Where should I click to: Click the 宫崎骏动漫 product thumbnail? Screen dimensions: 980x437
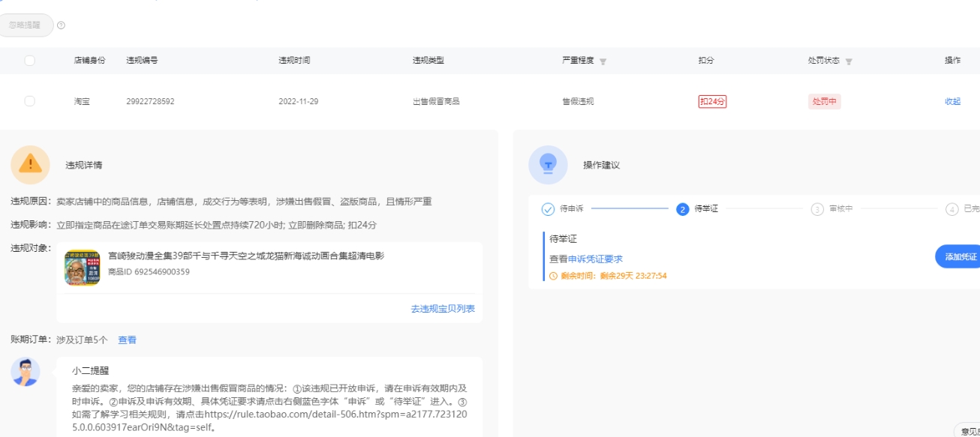click(82, 268)
